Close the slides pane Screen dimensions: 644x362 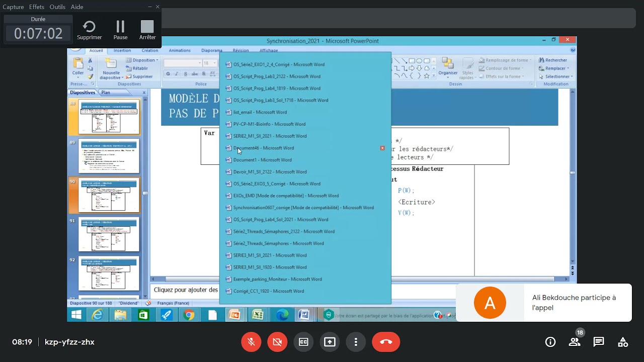144,93
